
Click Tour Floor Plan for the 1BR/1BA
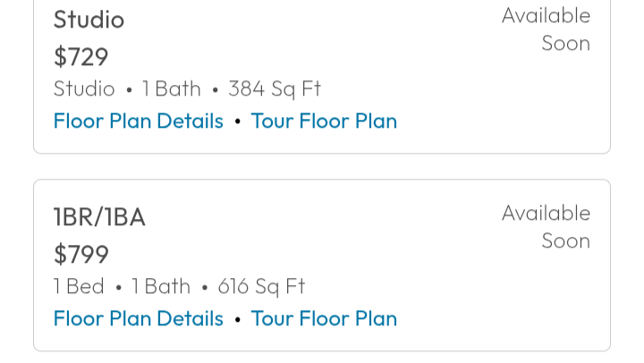tap(324, 318)
